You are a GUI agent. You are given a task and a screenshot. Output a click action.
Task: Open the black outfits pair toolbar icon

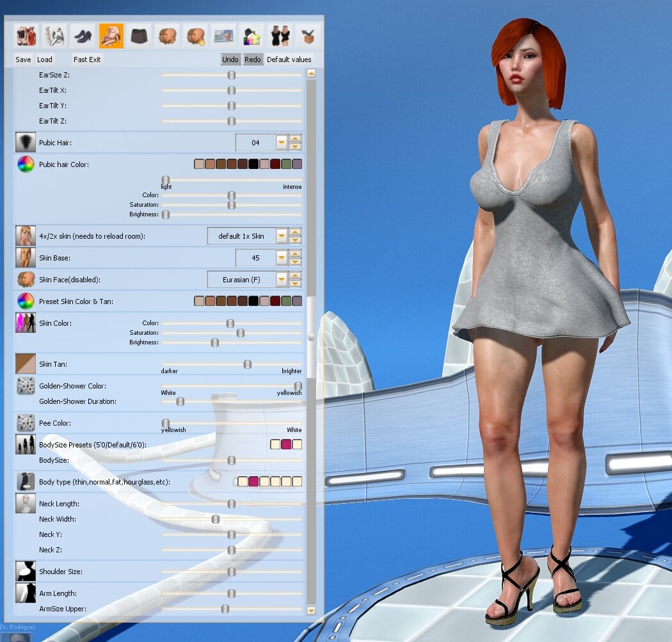tap(280, 36)
